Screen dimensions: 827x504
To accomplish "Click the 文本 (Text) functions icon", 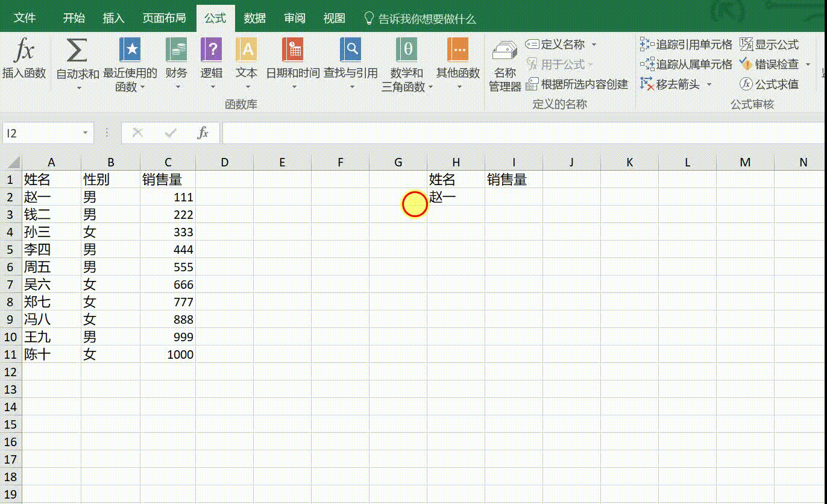I will click(x=246, y=49).
